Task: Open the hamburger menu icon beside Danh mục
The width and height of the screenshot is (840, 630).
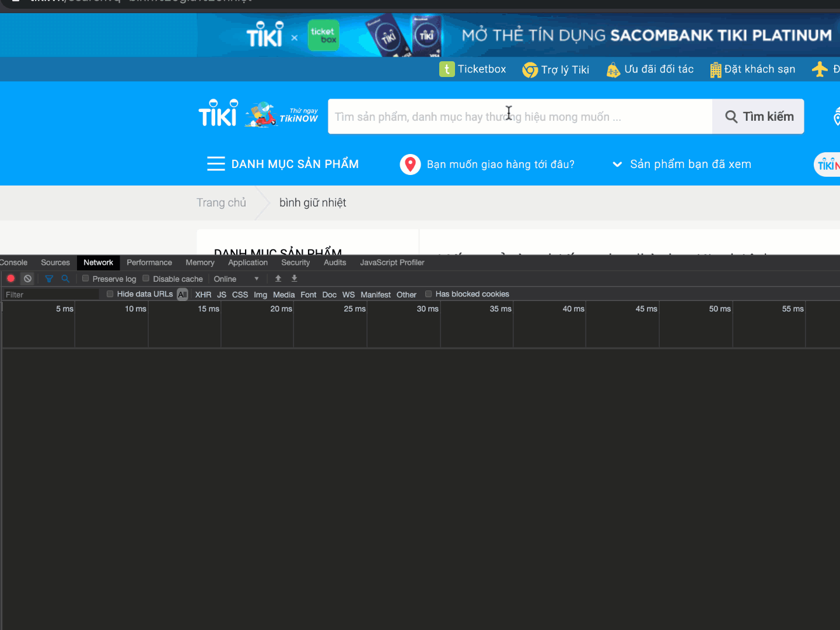Action: (x=216, y=164)
